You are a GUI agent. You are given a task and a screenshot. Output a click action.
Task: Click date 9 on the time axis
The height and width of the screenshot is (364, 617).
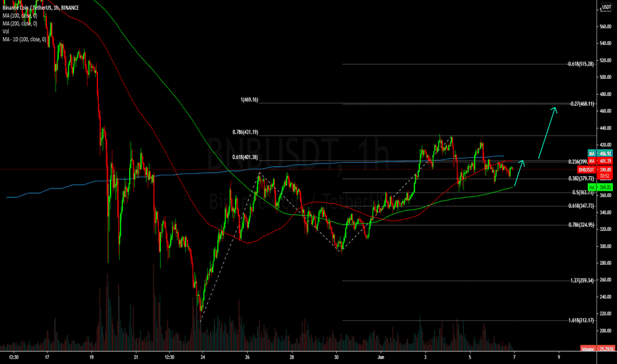(x=559, y=357)
